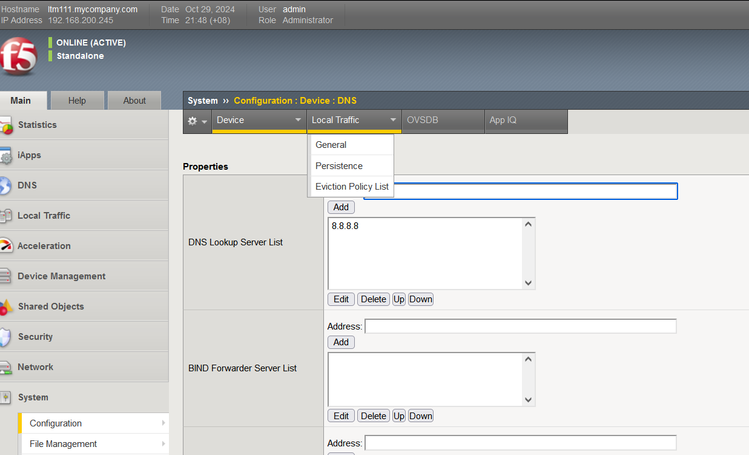Click Up for BIND Forwarder Server List
The image size is (749, 455).
tap(399, 416)
